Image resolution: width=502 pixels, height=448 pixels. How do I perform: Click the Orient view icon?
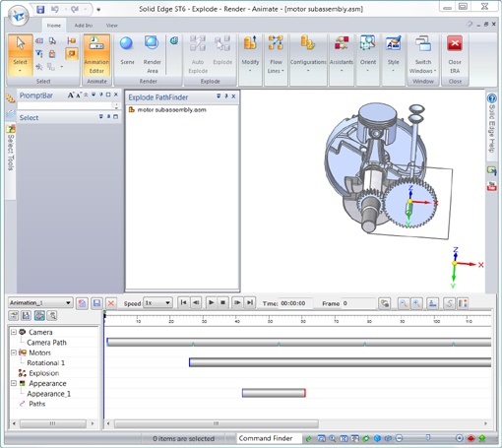pyautogui.click(x=368, y=53)
